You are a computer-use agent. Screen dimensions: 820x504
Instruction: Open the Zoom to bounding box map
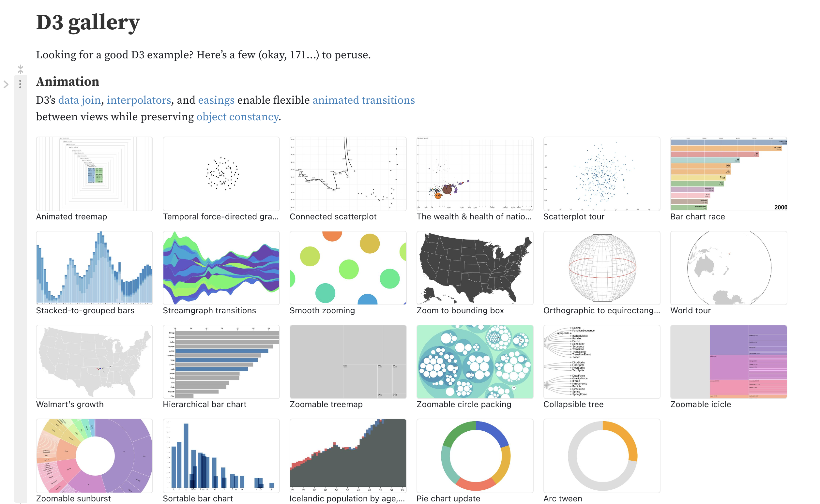click(475, 268)
